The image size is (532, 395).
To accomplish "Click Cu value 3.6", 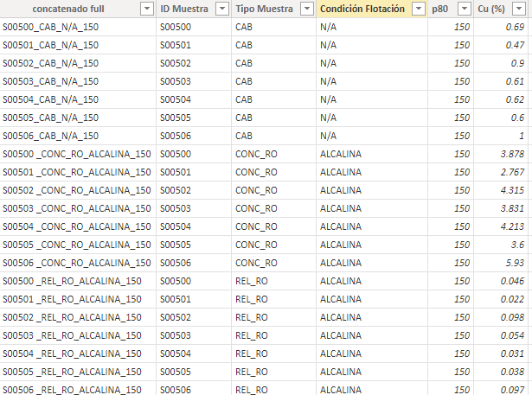I will coord(501,245).
